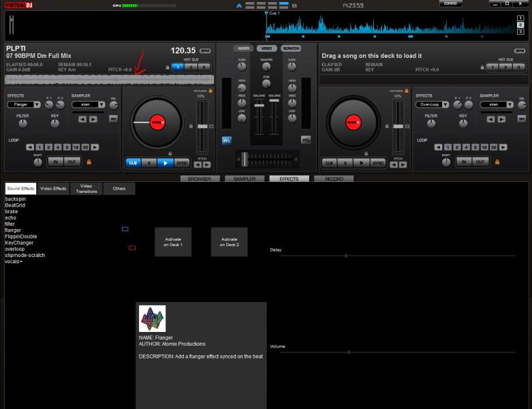Select hot cue 3 on left deck
532x409 pixels.
click(x=204, y=67)
